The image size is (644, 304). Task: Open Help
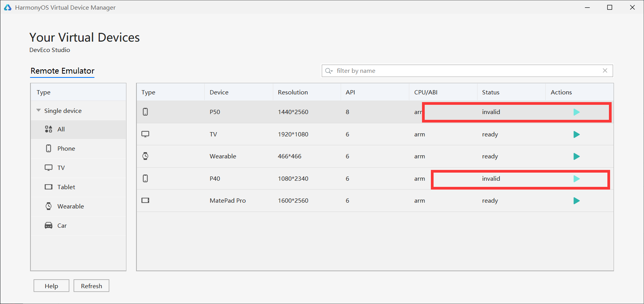coord(51,286)
